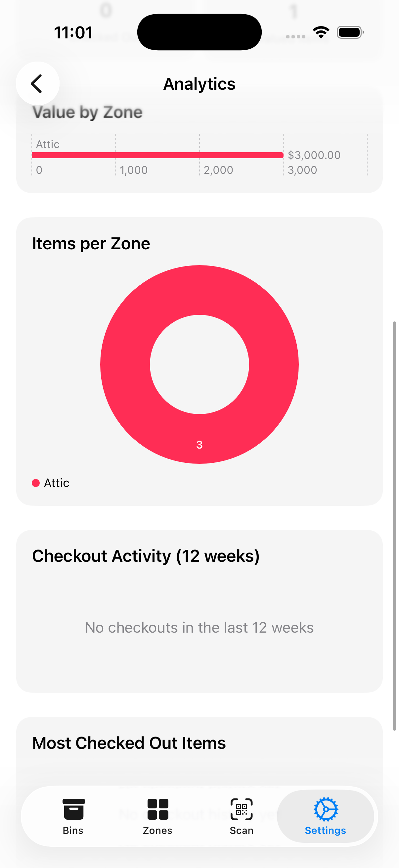Tap the Analytics screen title
399x868 pixels.
(199, 84)
